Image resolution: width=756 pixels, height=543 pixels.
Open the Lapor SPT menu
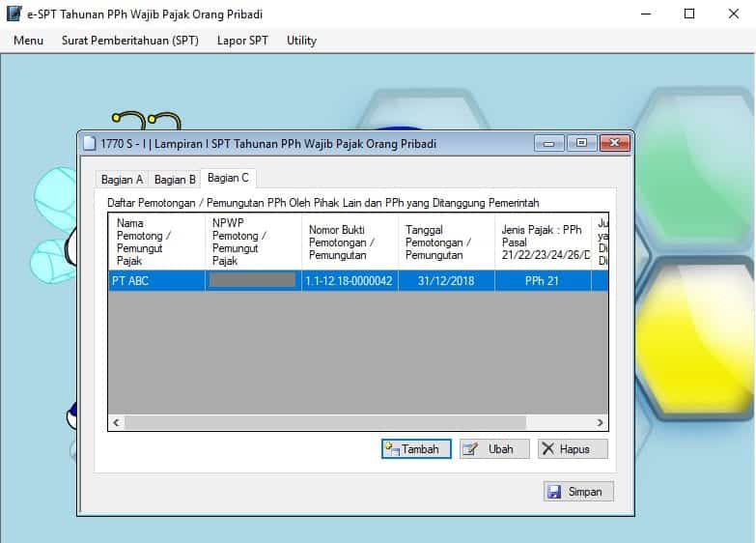[x=242, y=41]
